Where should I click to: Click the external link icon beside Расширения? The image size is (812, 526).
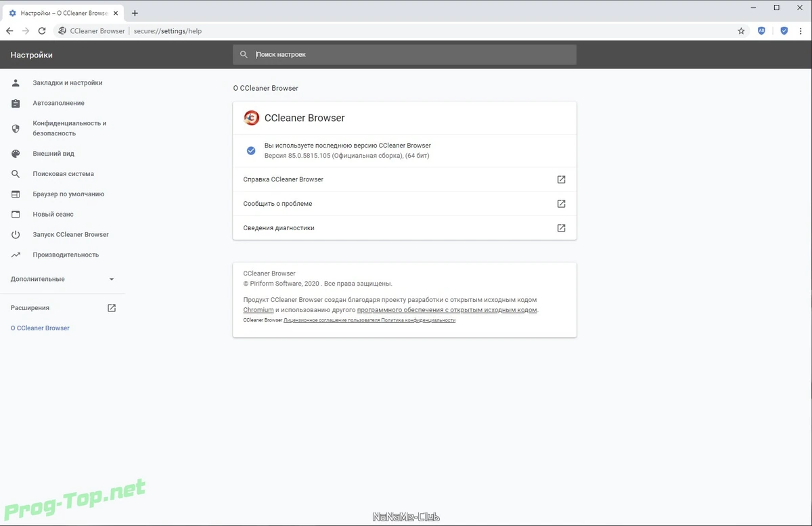(112, 308)
